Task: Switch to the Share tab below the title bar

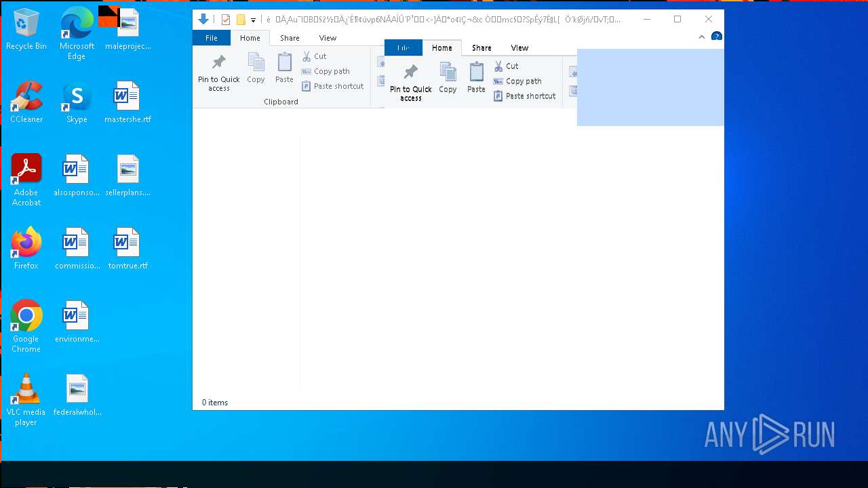Action: [x=290, y=38]
